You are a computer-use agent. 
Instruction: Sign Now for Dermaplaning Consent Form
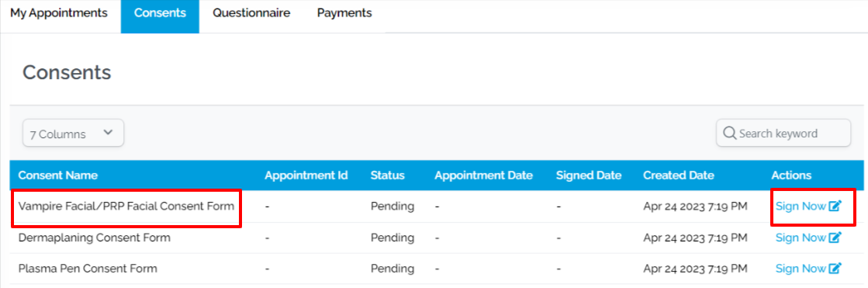click(x=801, y=238)
